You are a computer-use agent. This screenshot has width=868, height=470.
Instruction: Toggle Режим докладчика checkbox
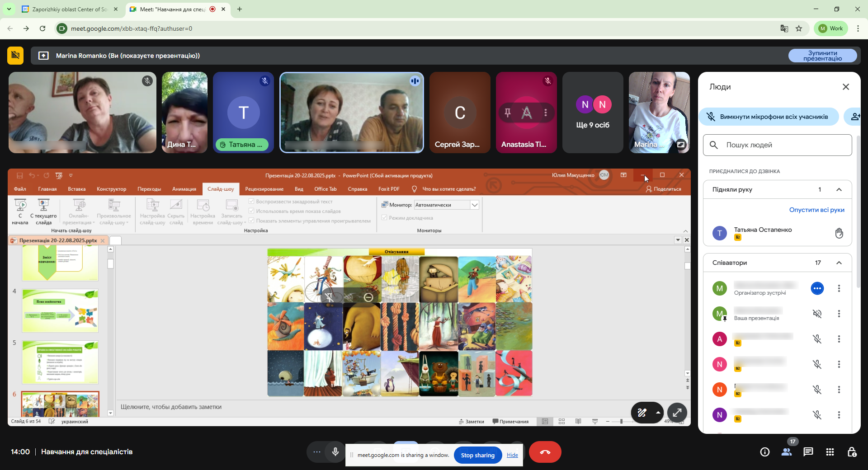pyautogui.click(x=384, y=218)
